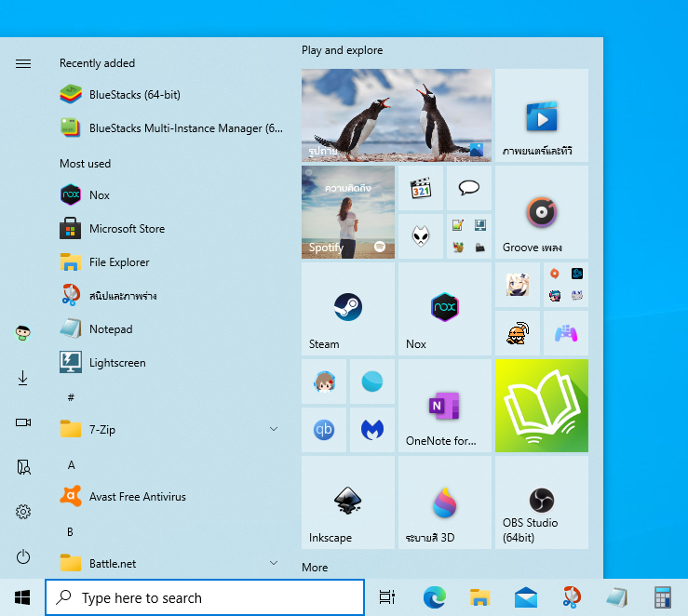Image resolution: width=688 pixels, height=616 pixels.
Task: Open Videos folder from the Start sidebar
Action: (23, 422)
